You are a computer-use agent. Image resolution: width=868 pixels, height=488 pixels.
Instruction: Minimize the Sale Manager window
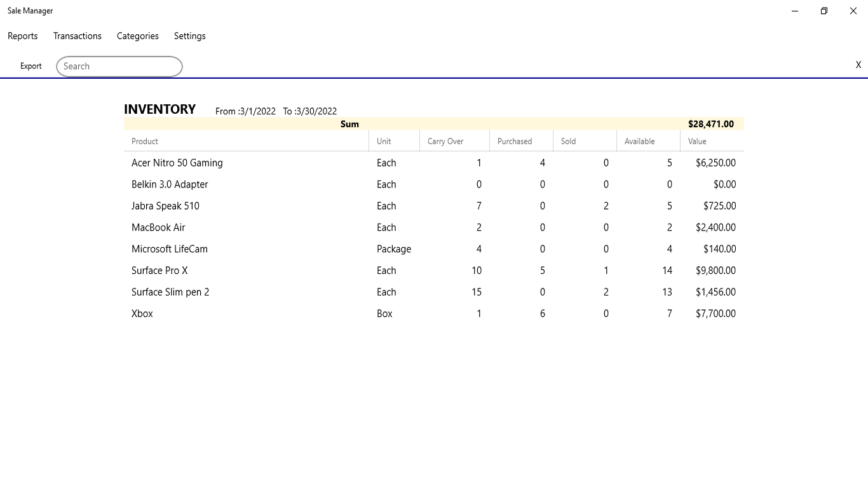[795, 11]
